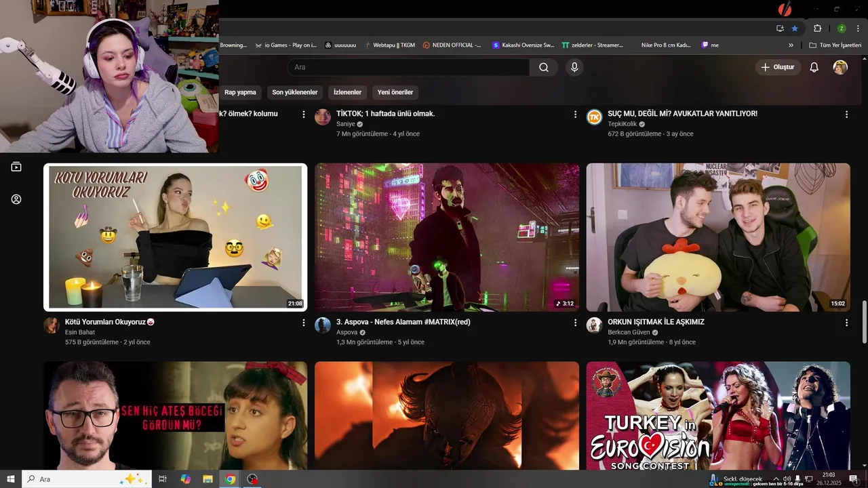Open the Chrome profile Z avatar
The height and width of the screenshot is (488, 868).
[842, 28]
